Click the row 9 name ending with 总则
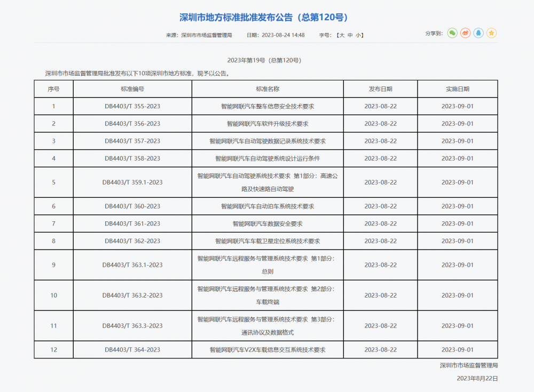The width and height of the screenshot is (534, 392). [x=268, y=265]
